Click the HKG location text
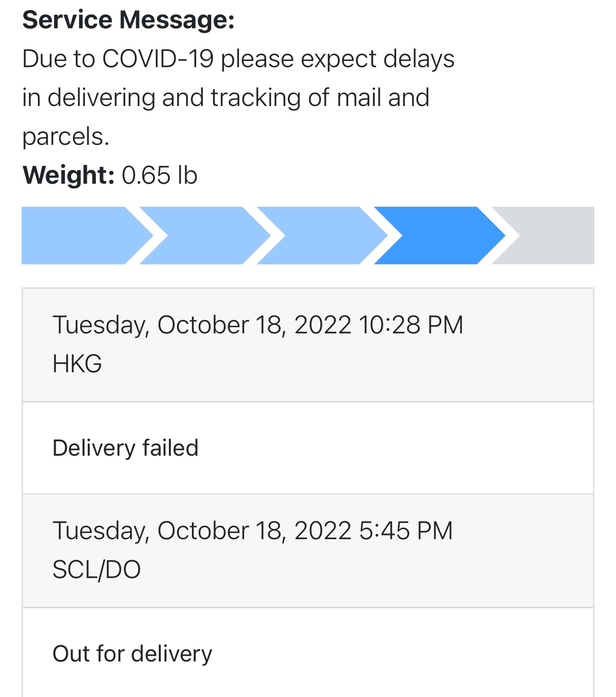616x697 pixels. click(x=77, y=364)
